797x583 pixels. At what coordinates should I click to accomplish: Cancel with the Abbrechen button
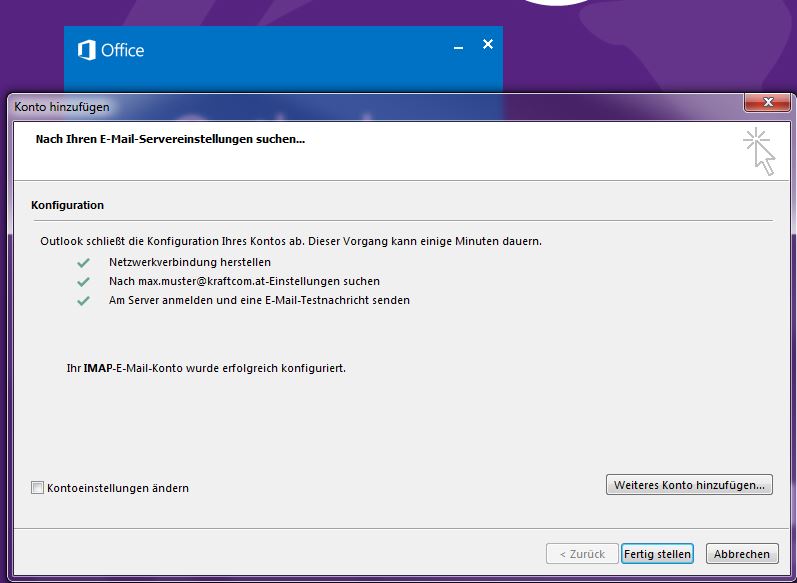click(742, 554)
